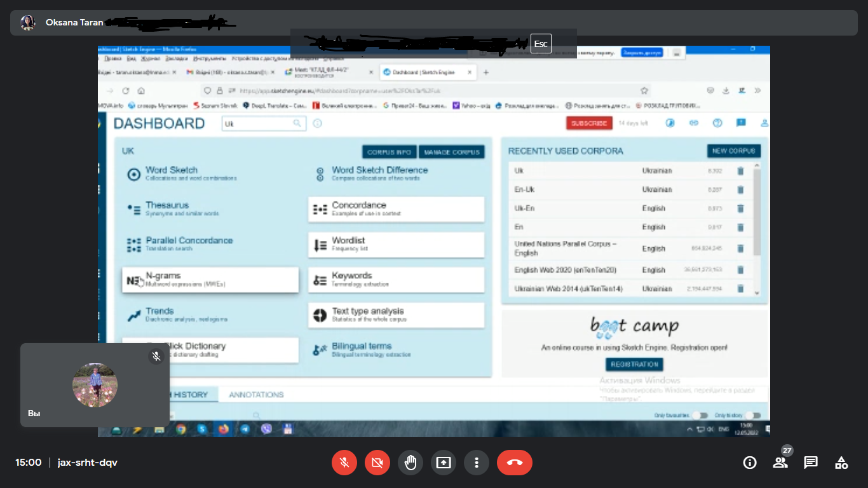
Task: Delete the En-Uk corpus with its trash icon
Action: tap(740, 189)
